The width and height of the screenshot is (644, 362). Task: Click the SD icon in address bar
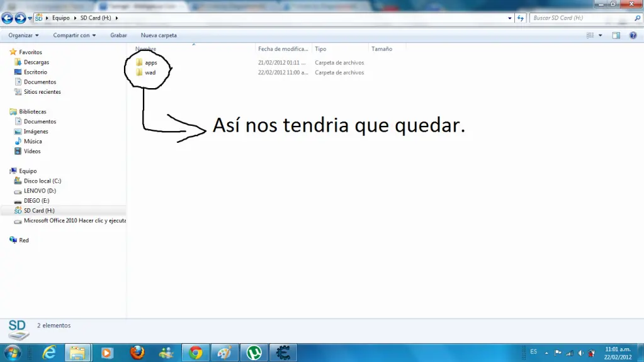38,18
